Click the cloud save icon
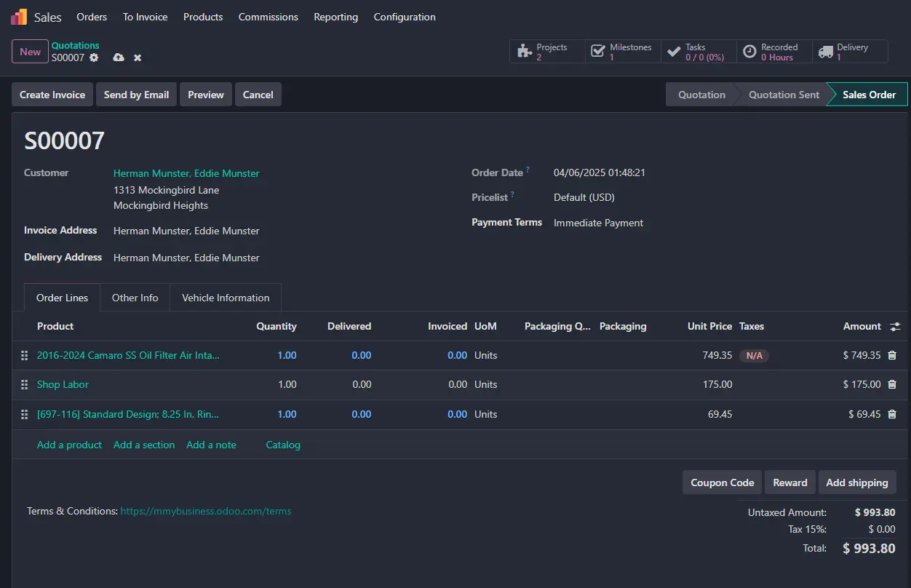The image size is (911, 588). pyautogui.click(x=119, y=57)
